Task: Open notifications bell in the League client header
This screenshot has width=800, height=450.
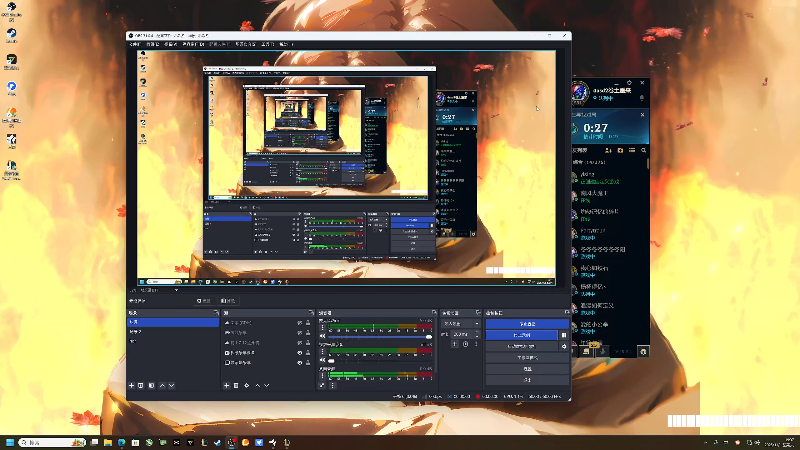Action: pos(642,97)
